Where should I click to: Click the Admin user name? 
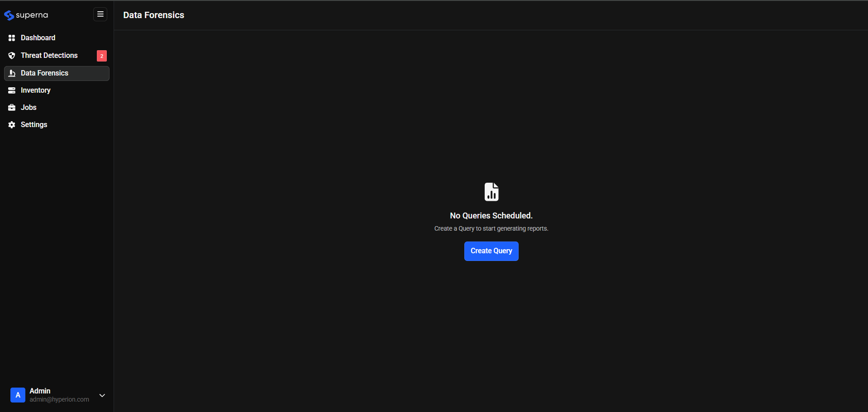click(x=40, y=391)
